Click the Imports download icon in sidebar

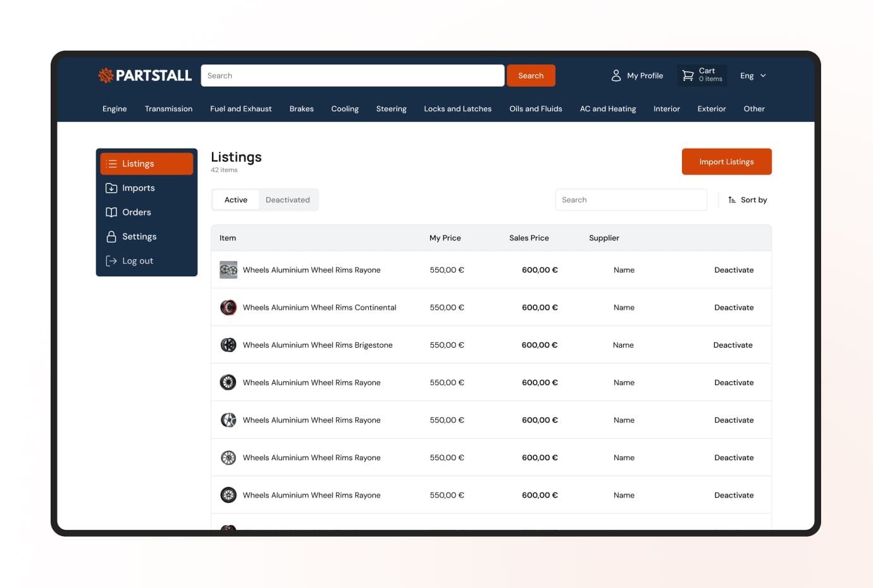click(x=111, y=188)
